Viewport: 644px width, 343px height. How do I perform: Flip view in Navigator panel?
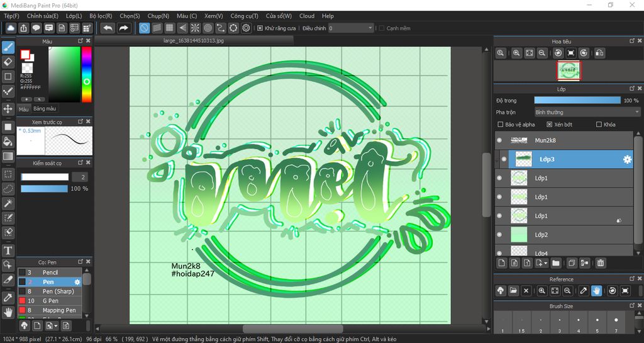click(599, 53)
